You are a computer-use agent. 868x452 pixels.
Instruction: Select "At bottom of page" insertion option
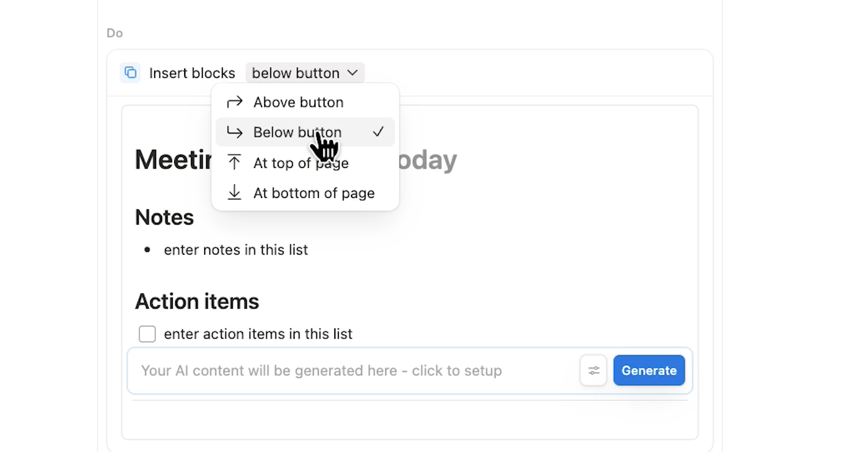[314, 193]
